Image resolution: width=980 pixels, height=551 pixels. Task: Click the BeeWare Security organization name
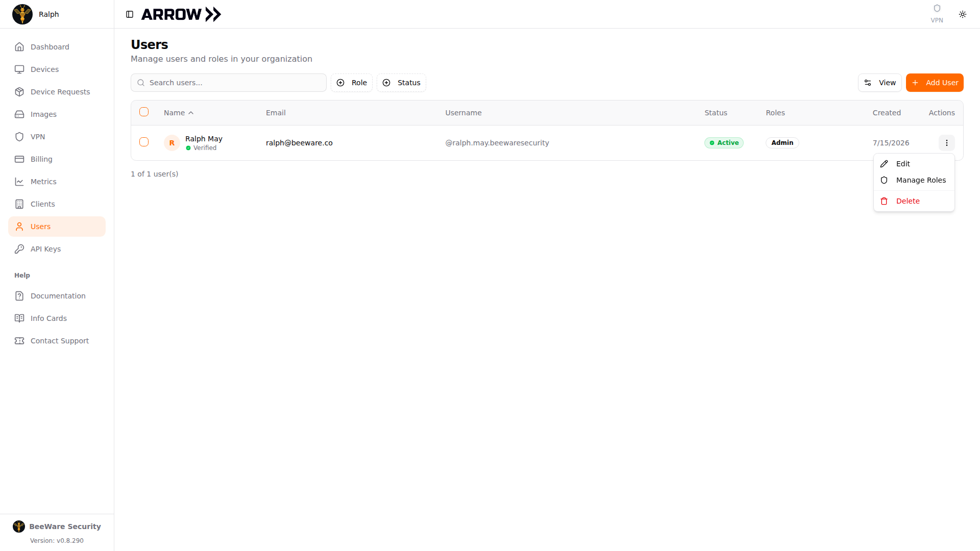coord(65,527)
